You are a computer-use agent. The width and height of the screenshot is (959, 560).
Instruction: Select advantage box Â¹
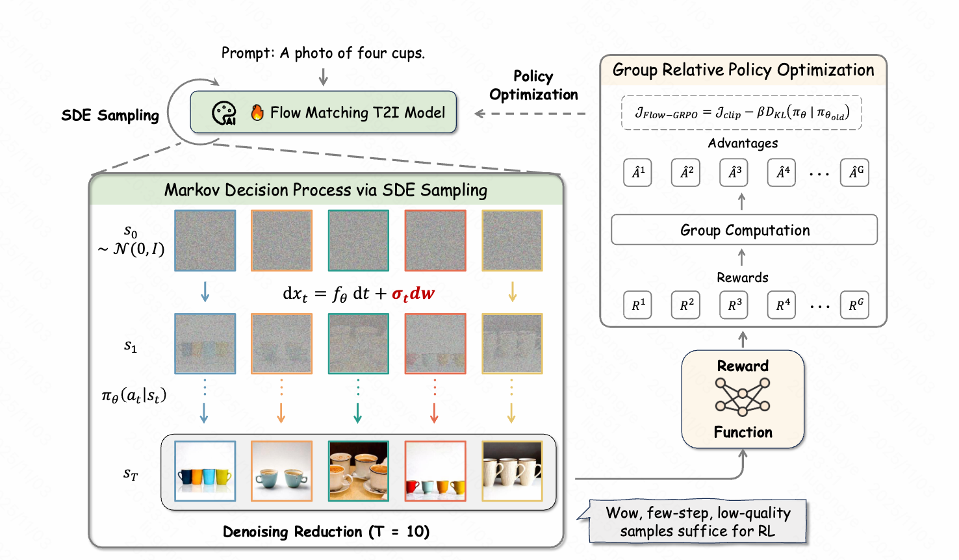tap(638, 172)
